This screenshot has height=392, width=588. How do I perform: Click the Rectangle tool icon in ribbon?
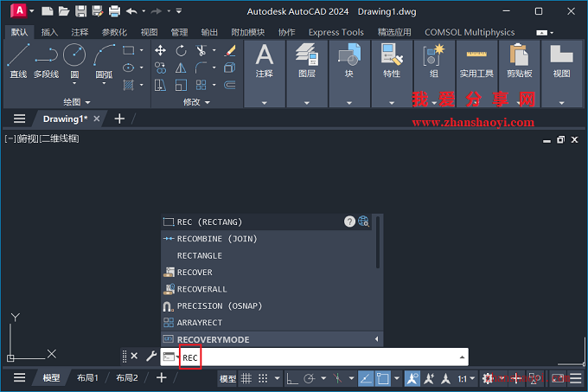tap(129, 50)
